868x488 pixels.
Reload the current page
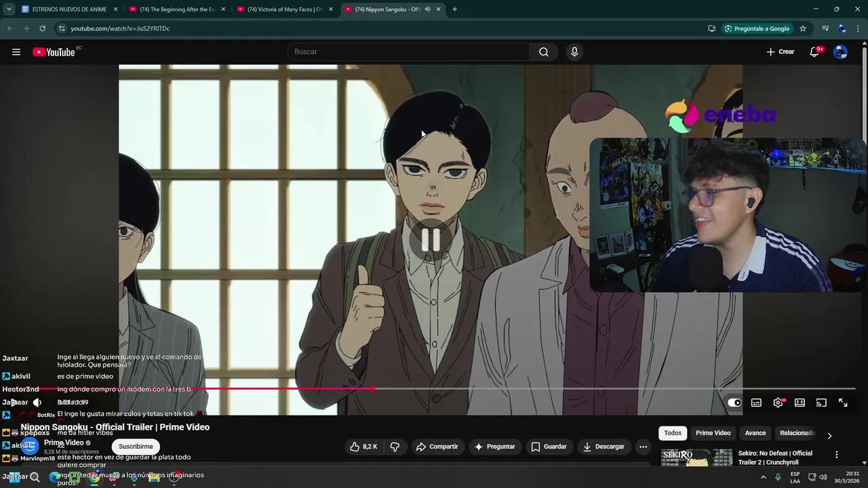click(42, 28)
